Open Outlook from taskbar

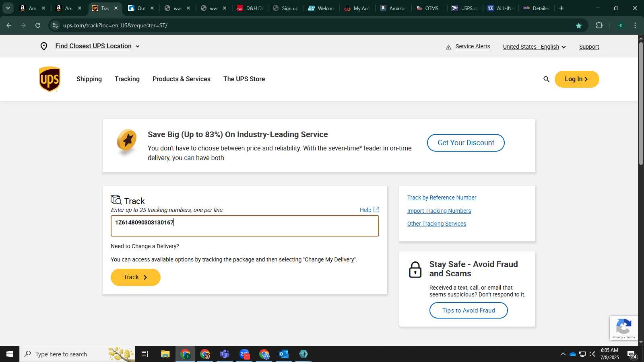pyautogui.click(x=284, y=354)
